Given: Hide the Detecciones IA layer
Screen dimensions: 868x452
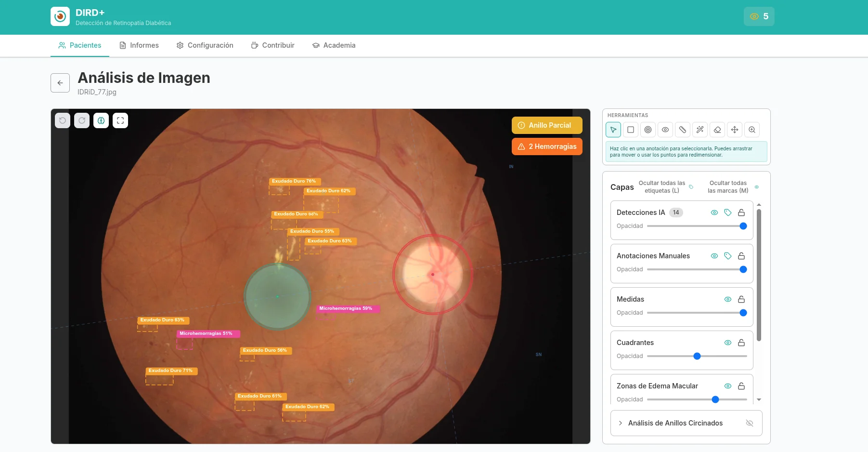Looking at the screenshot, I should pyautogui.click(x=714, y=213).
